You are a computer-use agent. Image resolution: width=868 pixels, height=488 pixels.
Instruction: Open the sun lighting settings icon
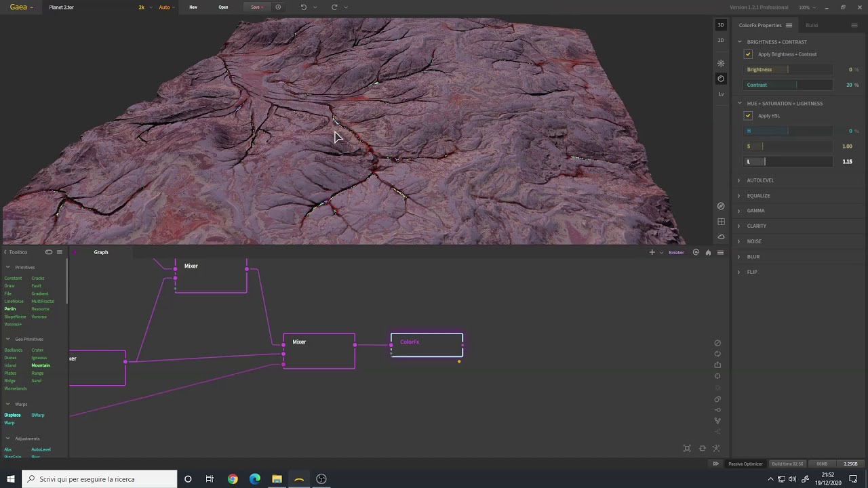tap(721, 63)
